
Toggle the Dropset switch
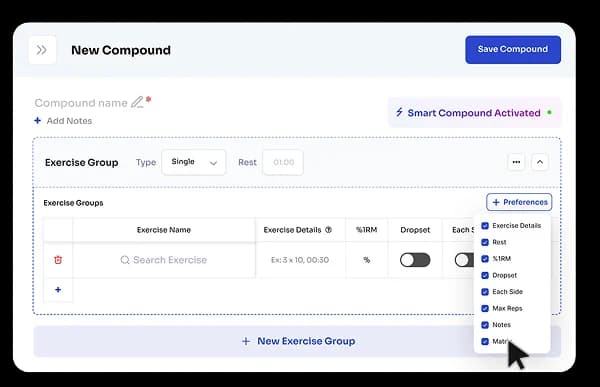click(415, 260)
